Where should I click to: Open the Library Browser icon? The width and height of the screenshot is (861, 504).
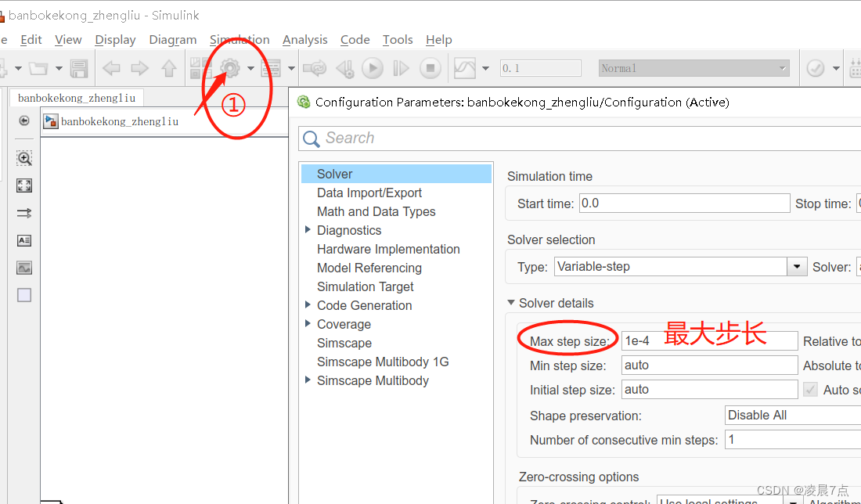200,69
